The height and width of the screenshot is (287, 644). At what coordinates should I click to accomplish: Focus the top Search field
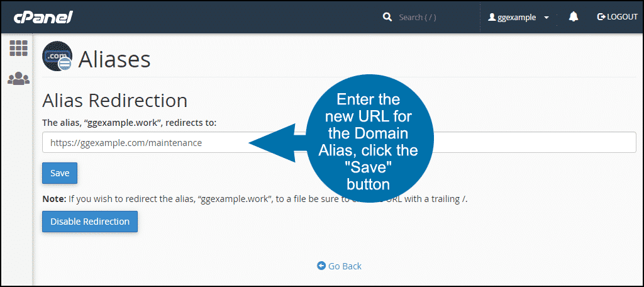pyautogui.click(x=428, y=17)
